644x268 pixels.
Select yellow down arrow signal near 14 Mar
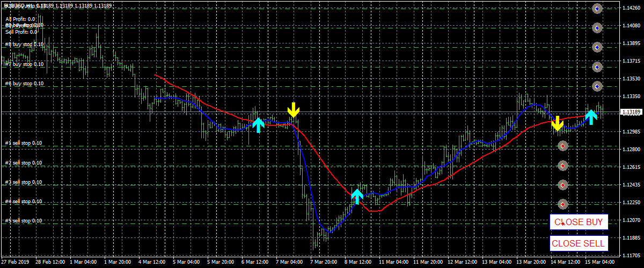(557, 123)
